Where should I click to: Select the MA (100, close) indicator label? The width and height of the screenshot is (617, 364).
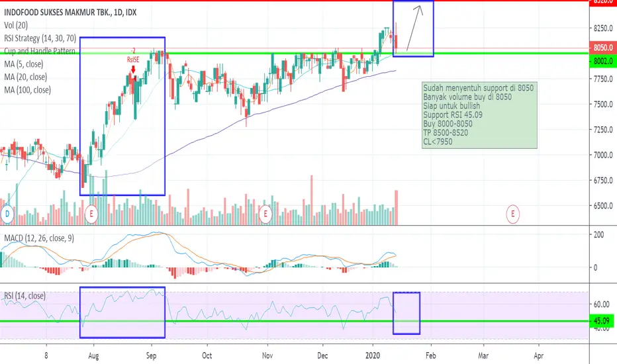pos(28,90)
